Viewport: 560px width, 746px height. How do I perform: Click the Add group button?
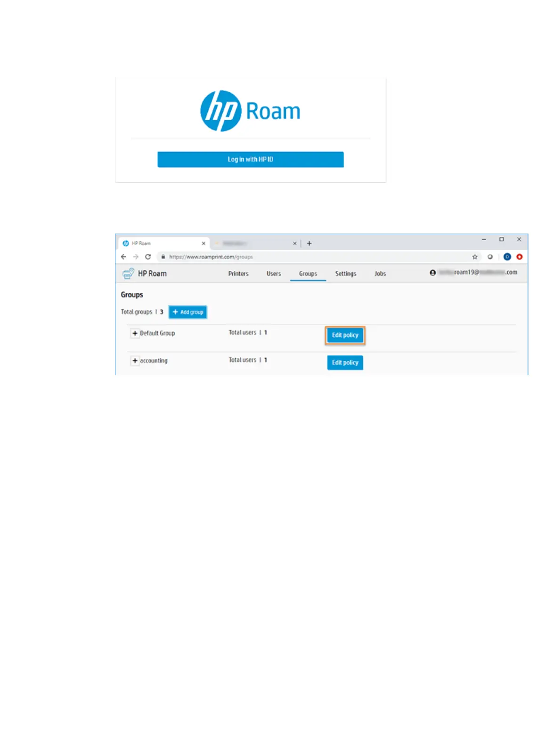(x=188, y=312)
